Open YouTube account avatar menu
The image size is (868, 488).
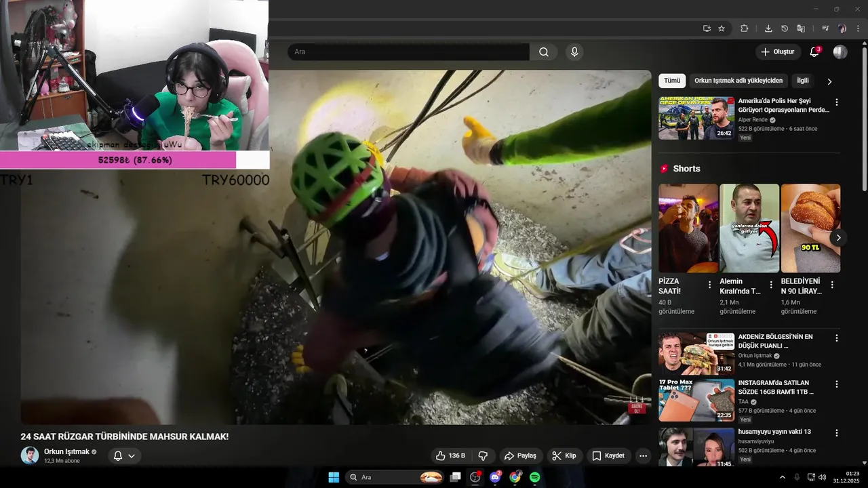point(840,52)
